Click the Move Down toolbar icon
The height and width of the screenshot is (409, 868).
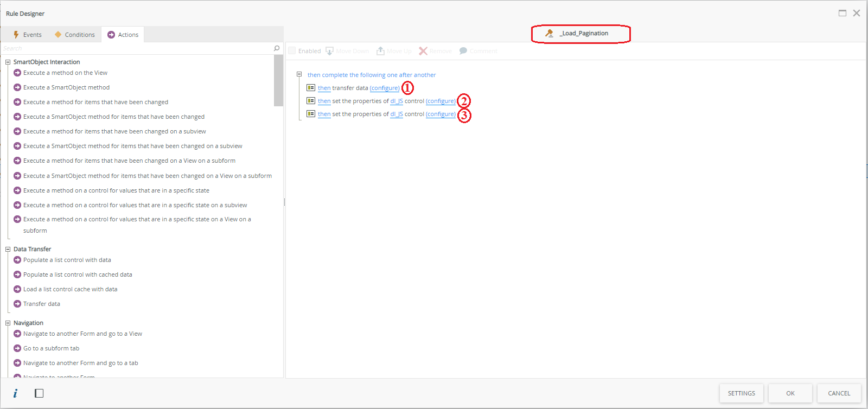(x=329, y=51)
